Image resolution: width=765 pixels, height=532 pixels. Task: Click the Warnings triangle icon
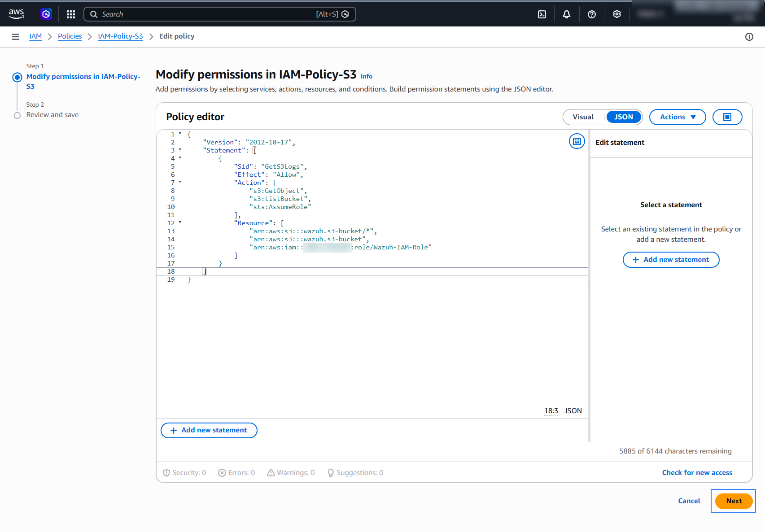[271, 473]
